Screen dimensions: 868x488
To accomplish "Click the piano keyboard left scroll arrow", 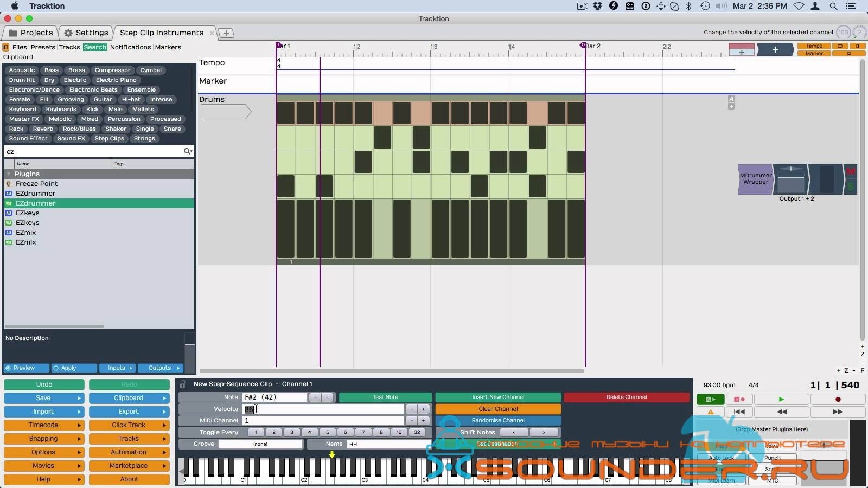I will pos(181,471).
